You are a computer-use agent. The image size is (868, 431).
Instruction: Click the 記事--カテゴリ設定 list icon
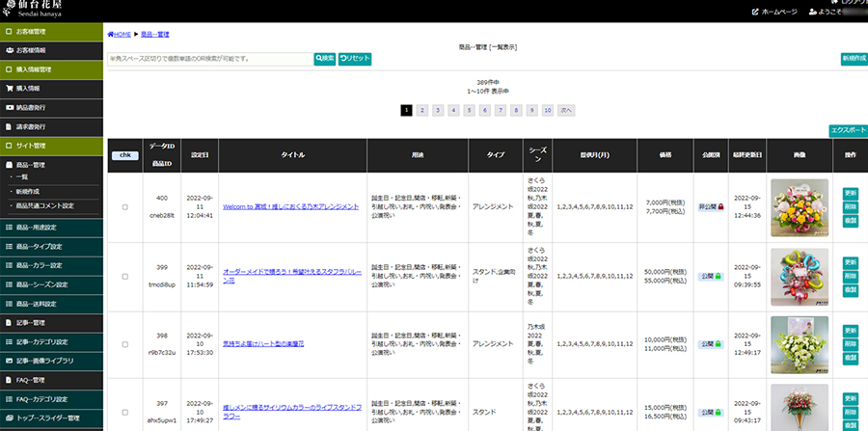[9, 342]
